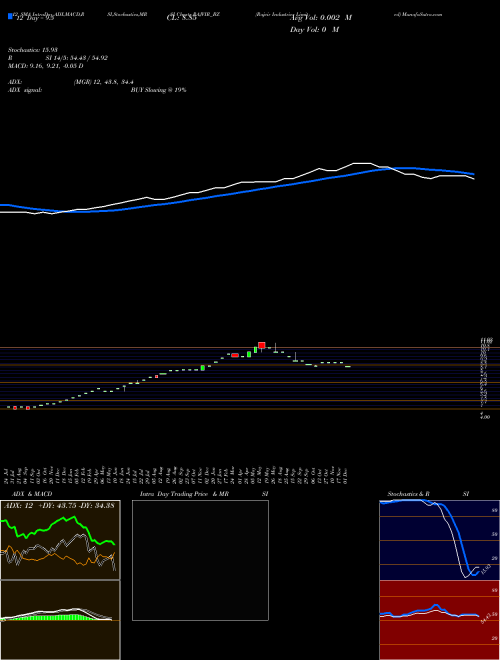Open the MACD histogram panel with green bars

pos(60,620)
